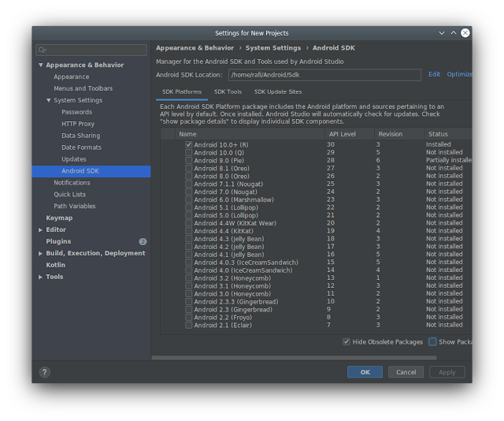This screenshot has height=421, width=504.
Task: Open Menus and Toolbars settings
Action: (83, 88)
